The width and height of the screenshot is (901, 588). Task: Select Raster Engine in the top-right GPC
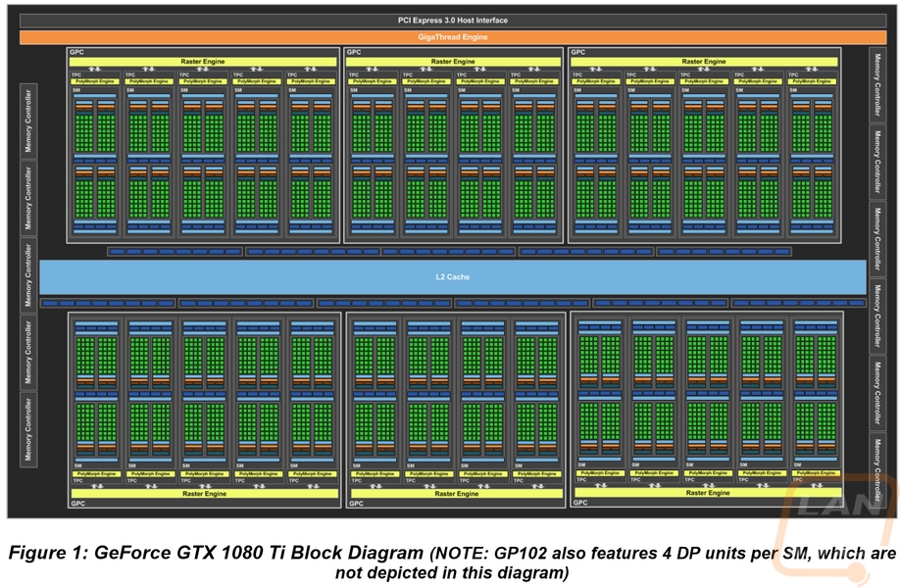[x=705, y=62]
